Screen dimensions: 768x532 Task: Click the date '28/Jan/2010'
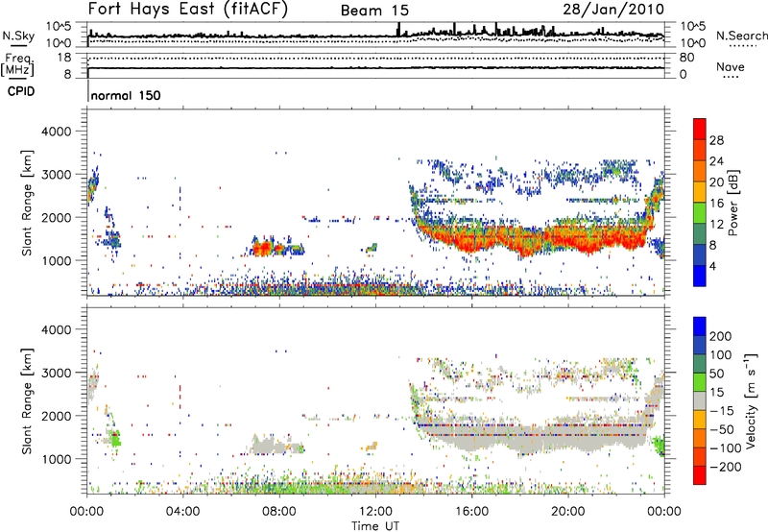pos(613,10)
